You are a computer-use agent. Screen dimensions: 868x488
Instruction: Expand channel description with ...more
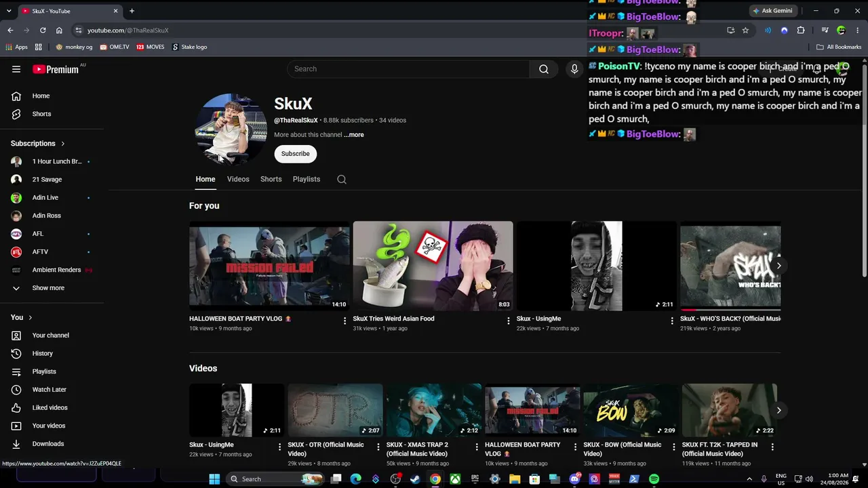[x=354, y=135]
